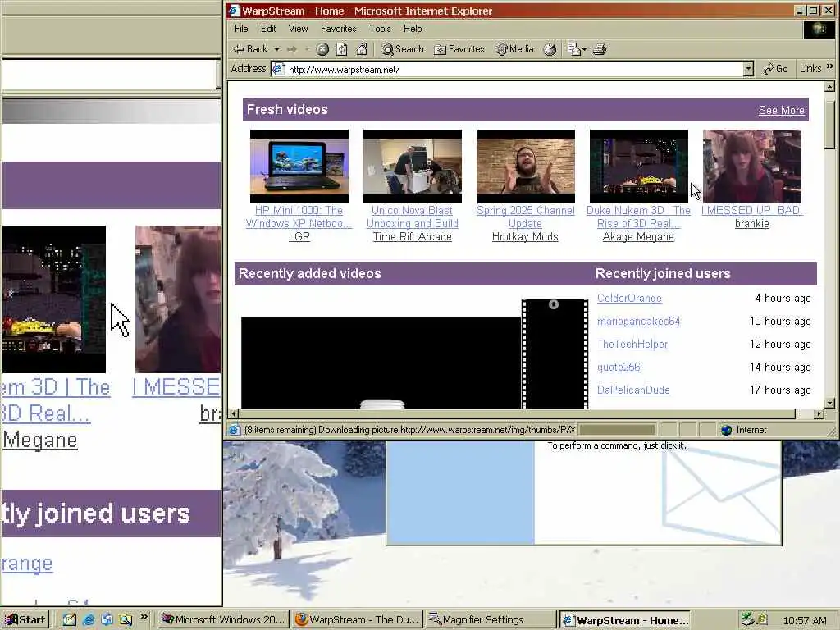The width and height of the screenshot is (840, 630).
Task: Click the Unico Nova Blast title link
Action: (413, 217)
